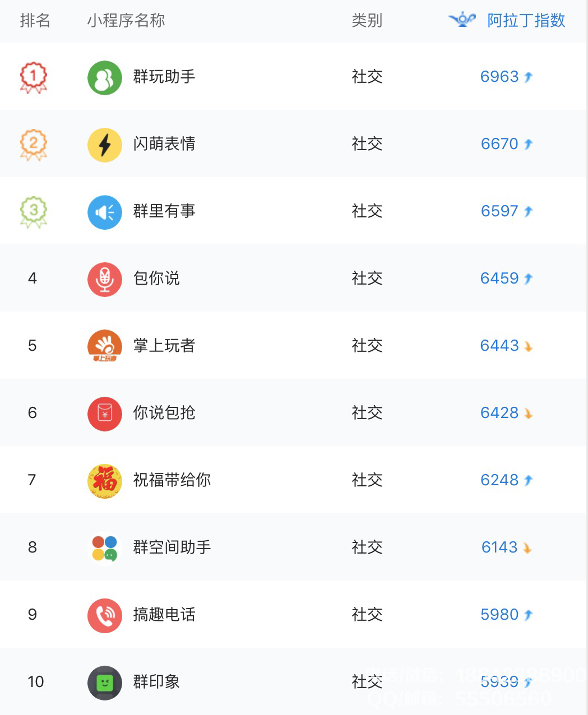Click the rank 1 red medal badge

coord(34,77)
